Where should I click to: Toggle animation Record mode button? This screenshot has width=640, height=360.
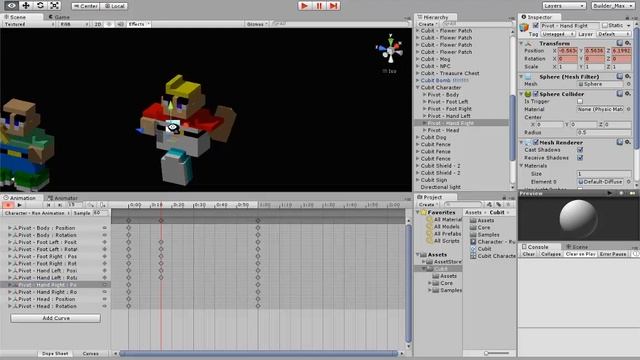[x=7, y=205]
